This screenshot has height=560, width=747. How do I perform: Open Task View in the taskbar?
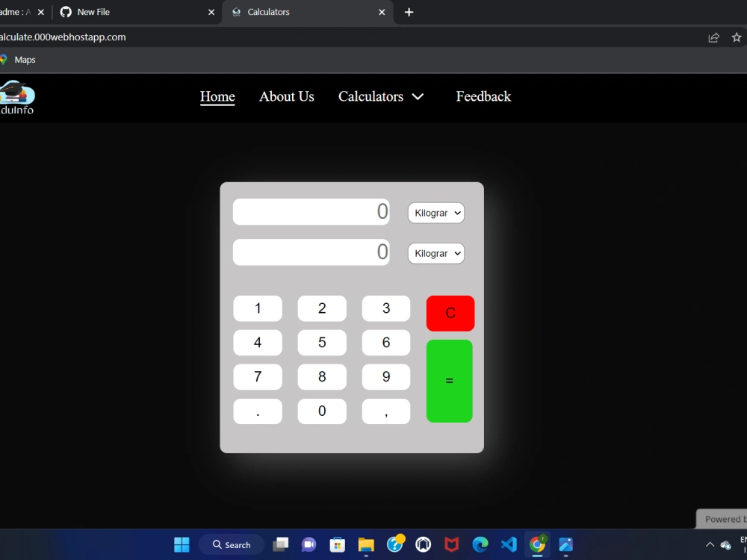(x=280, y=544)
